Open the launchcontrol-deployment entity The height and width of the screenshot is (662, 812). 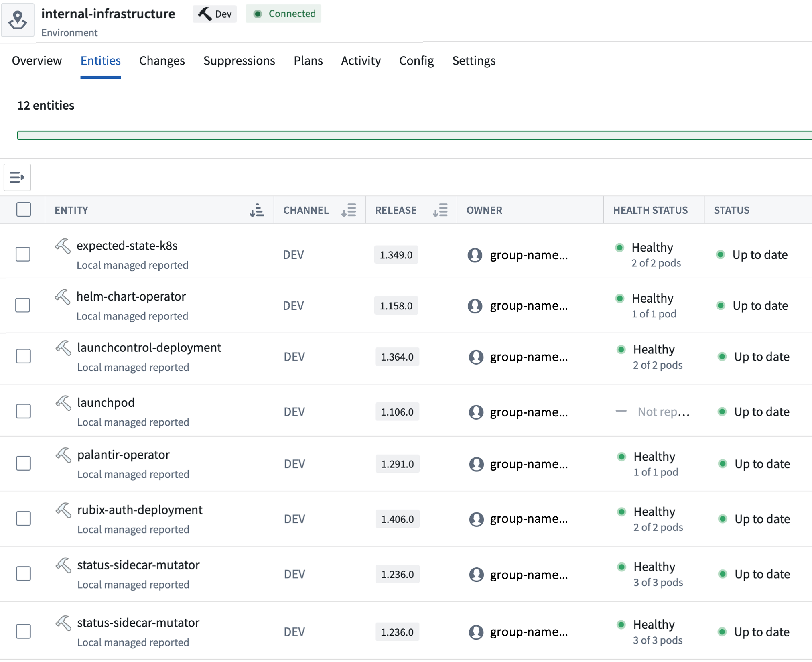click(149, 347)
